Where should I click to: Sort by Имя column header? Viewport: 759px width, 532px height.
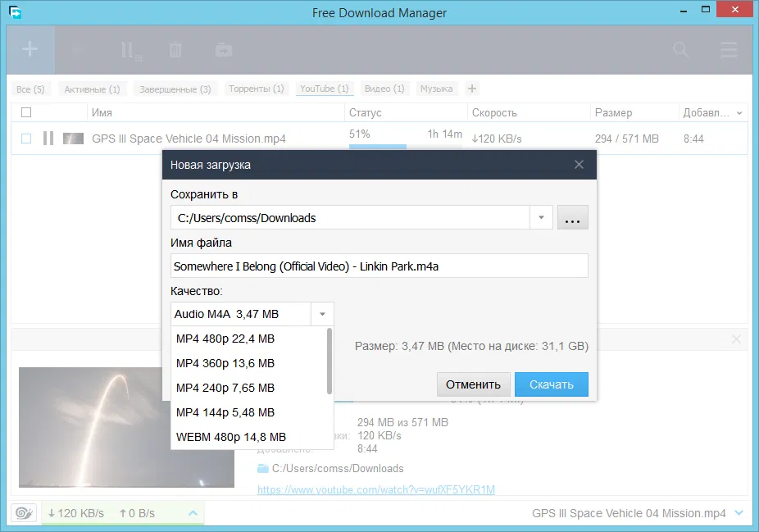point(216,113)
